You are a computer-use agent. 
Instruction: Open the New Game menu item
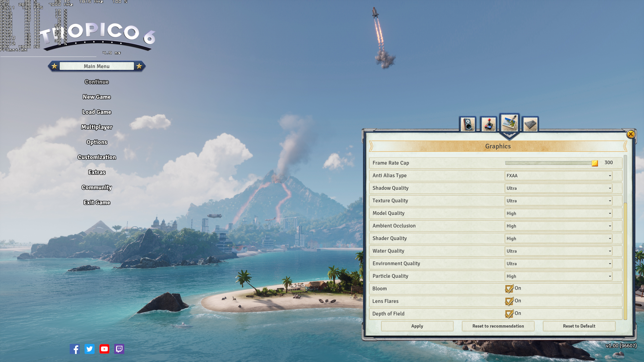(96, 97)
